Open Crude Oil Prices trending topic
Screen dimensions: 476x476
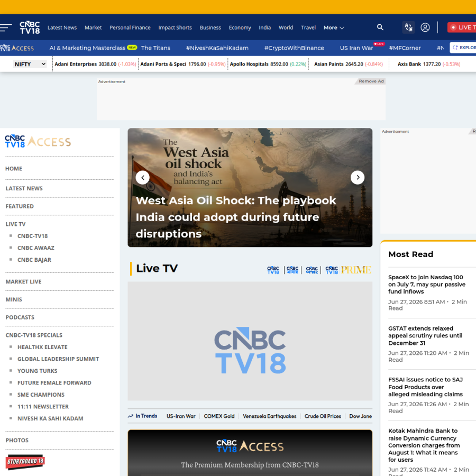[323, 416]
